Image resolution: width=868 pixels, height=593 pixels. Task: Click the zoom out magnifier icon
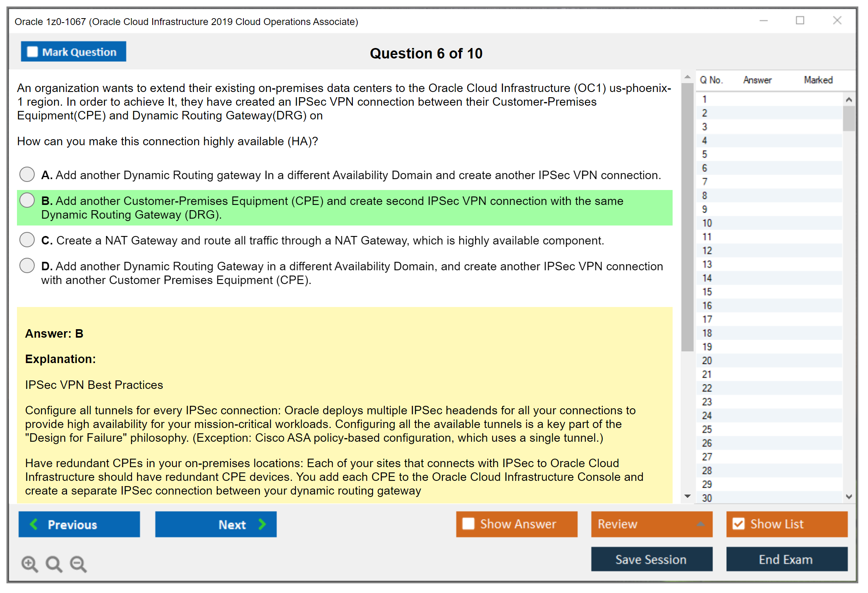pos(78,564)
